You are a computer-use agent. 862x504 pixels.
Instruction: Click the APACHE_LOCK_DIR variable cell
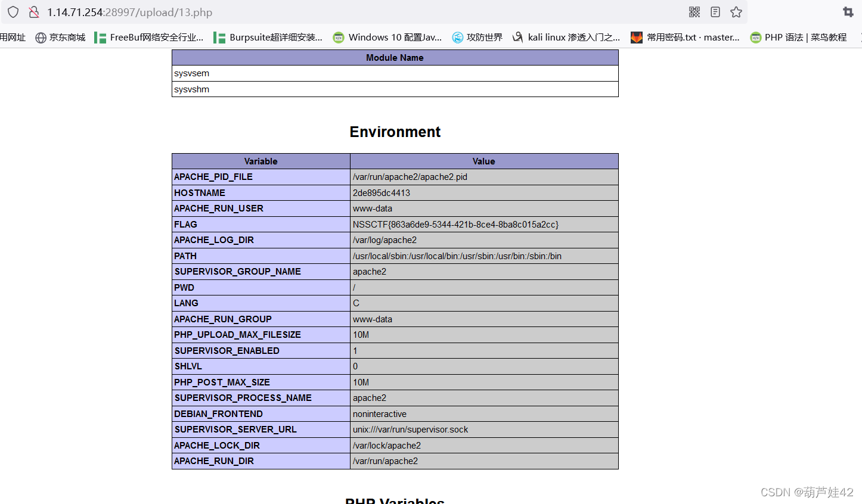261,446
